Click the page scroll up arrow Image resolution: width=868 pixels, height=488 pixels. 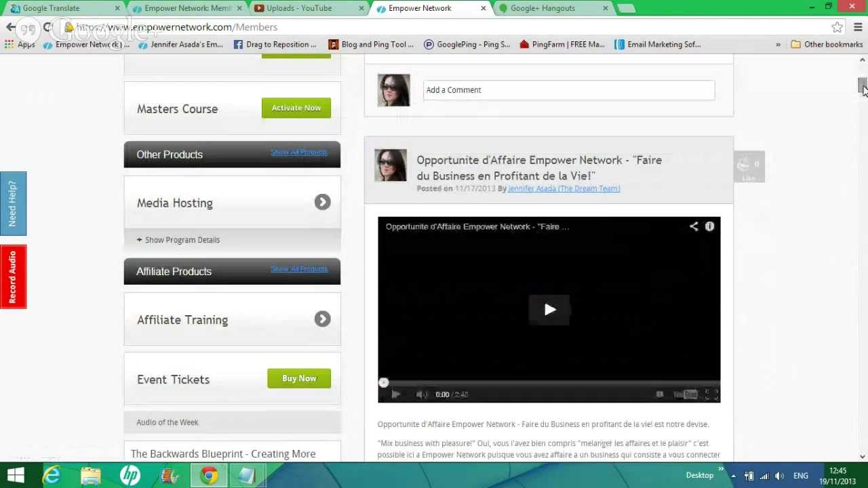coord(862,60)
